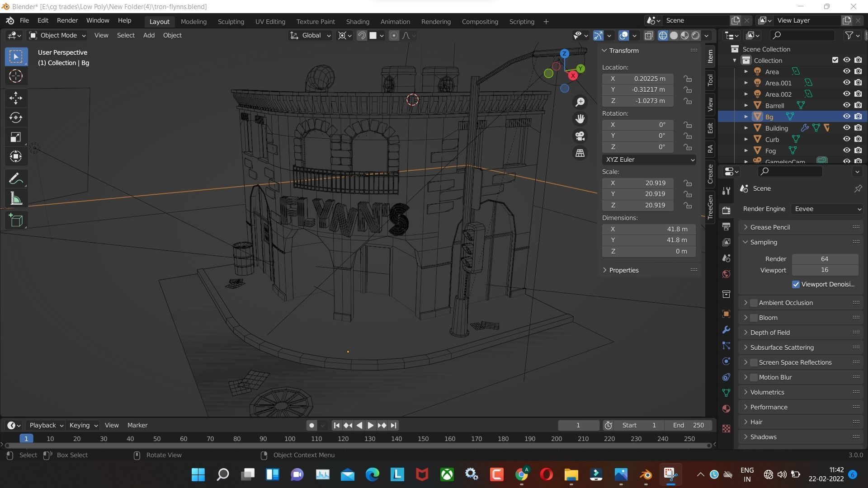Screen dimensions: 868x488
Task: Switch to the UV Editing workspace
Action: (270, 22)
